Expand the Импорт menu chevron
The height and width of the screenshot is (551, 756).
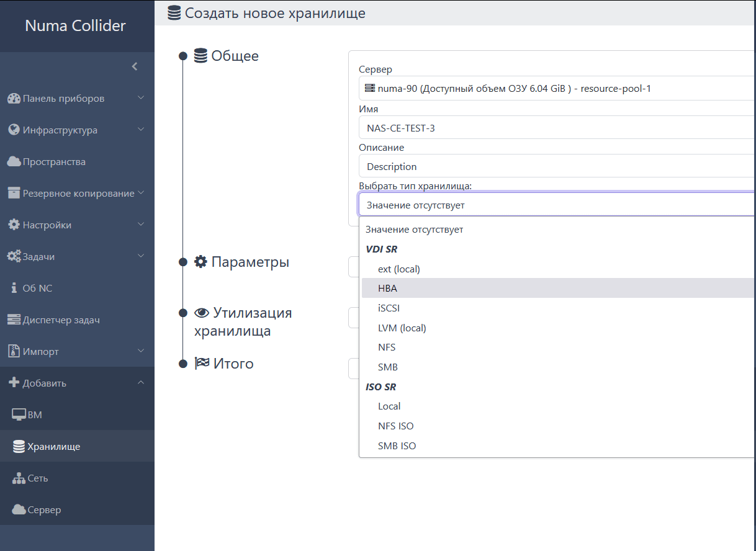(141, 351)
